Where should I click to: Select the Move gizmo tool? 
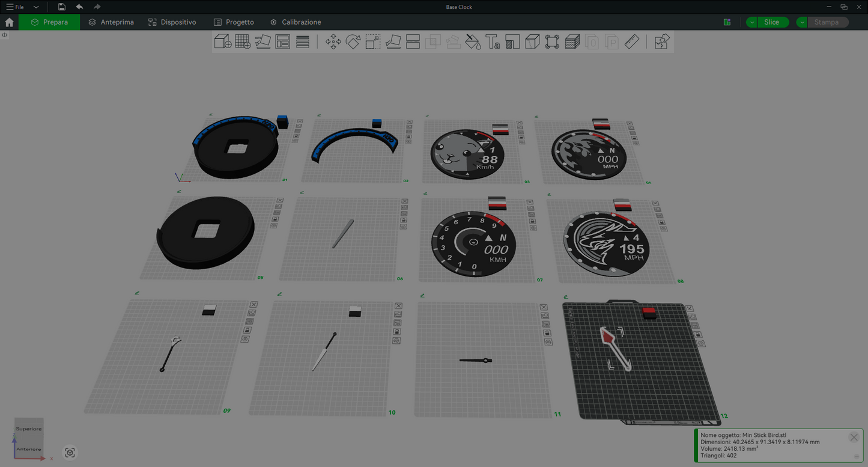(333, 41)
